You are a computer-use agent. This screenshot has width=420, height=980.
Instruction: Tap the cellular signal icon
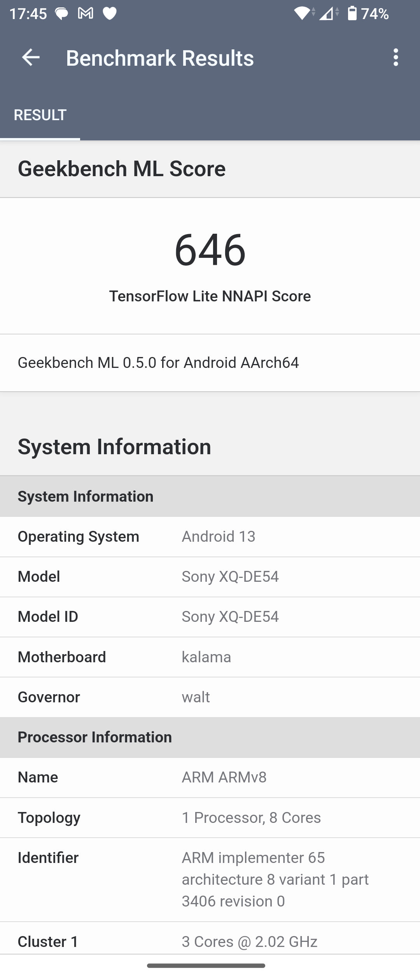(328, 14)
